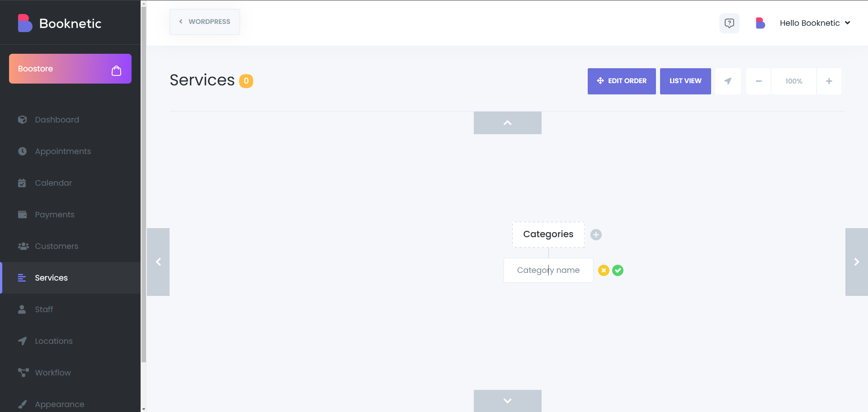Pan the canvas left with left chevron
This screenshot has height=412, width=868.
[x=158, y=262]
